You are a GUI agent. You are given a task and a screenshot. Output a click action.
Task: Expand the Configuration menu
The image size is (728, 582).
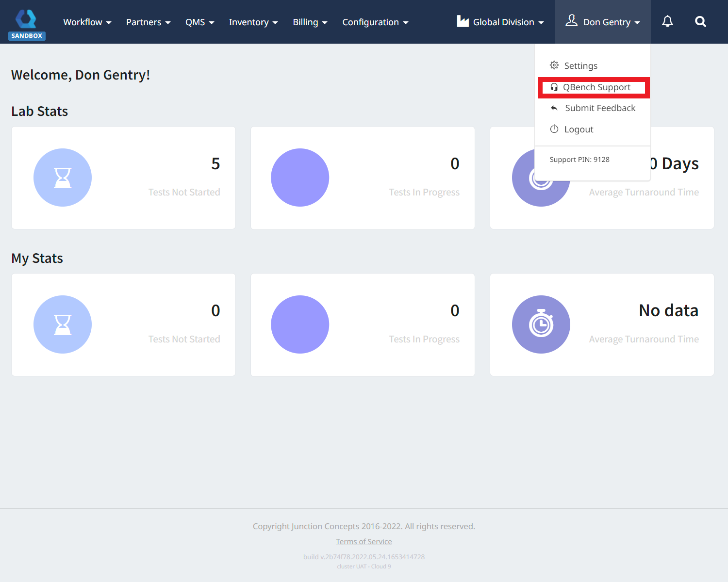click(x=375, y=22)
